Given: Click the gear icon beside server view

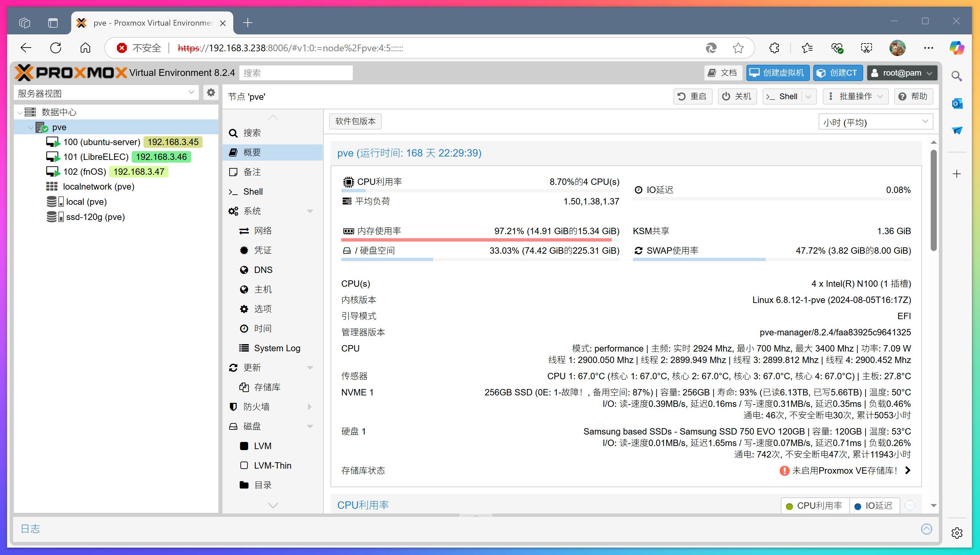Looking at the screenshot, I should pos(211,93).
